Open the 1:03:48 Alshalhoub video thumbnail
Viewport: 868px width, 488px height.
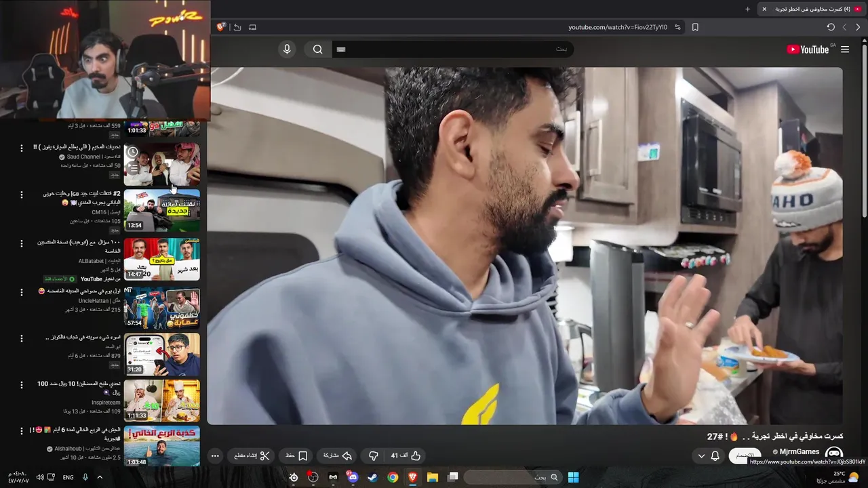(162, 446)
